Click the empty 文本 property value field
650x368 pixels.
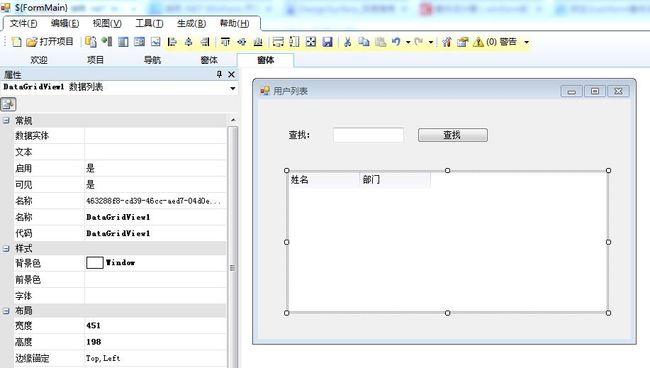coord(155,152)
